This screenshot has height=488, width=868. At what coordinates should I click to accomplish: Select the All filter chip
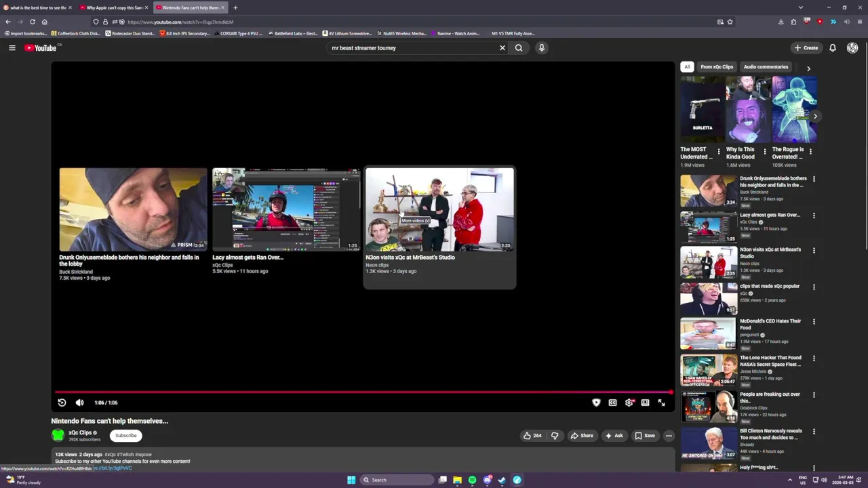click(687, 67)
